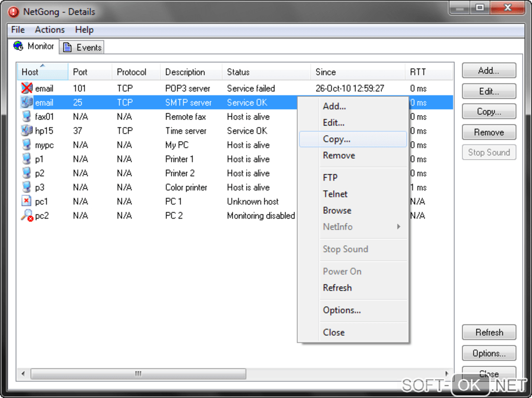Image resolution: width=532 pixels, height=398 pixels.
Task: Click Stop Sound in the context menu
Action: tap(353, 249)
